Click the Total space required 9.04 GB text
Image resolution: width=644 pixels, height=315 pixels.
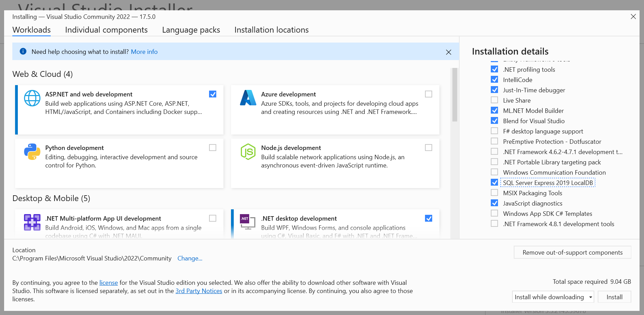592,282
